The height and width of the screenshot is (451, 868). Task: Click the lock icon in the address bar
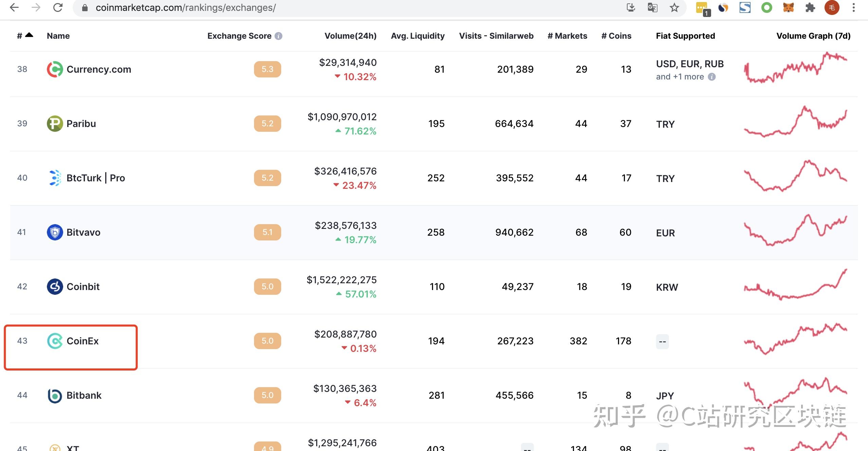click(x=85, y=8)
